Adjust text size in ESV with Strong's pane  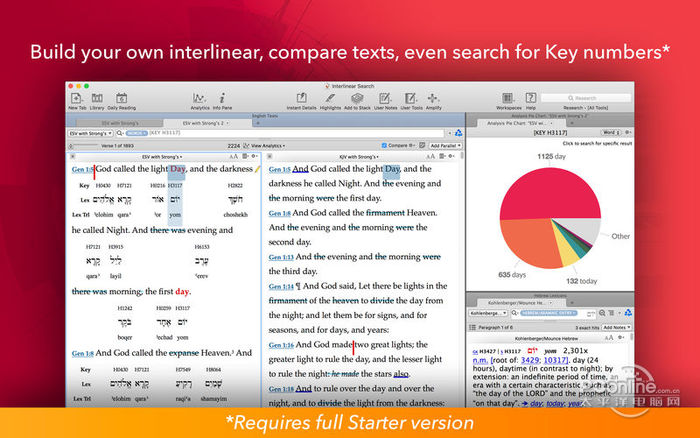[x=233, y=157]
